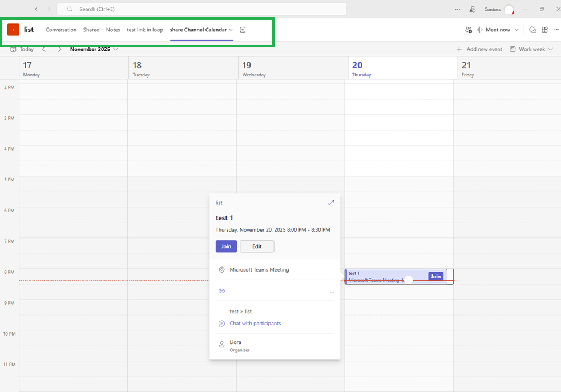Open channel members icon in header

click(469, 30)
